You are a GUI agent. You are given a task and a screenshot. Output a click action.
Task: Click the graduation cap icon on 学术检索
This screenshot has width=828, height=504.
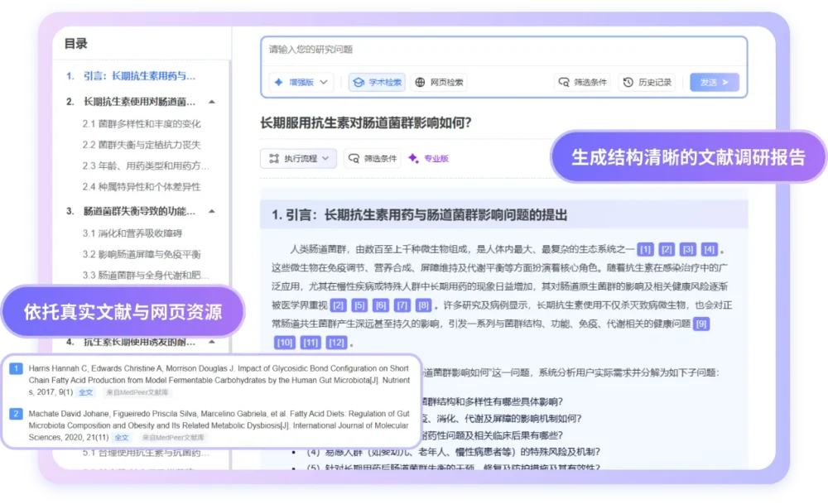(x=358, y=83)
